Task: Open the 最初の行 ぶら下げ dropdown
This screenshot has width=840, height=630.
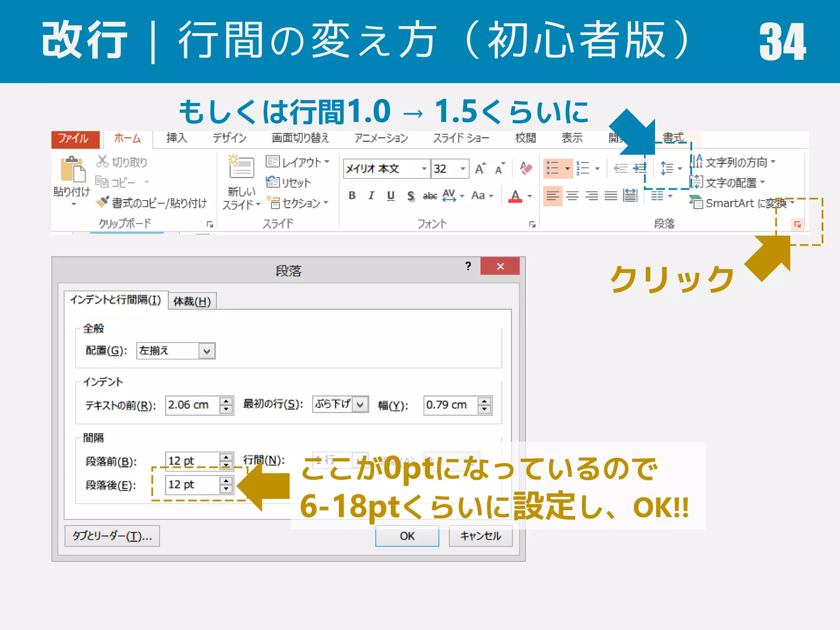Action: (360, 404)
